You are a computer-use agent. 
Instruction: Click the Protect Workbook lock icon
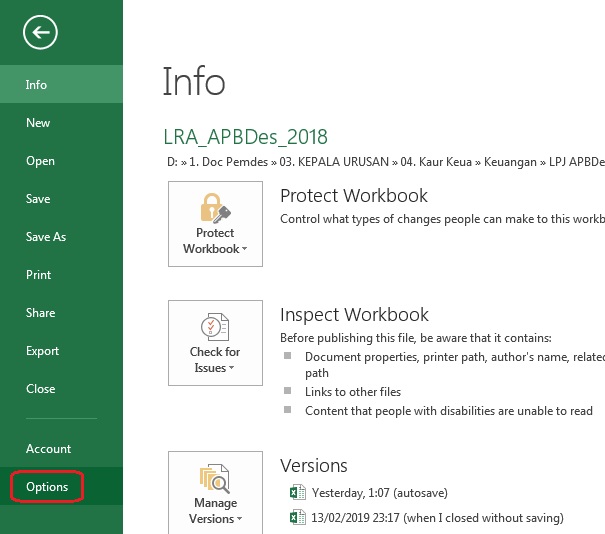(215, 208)
